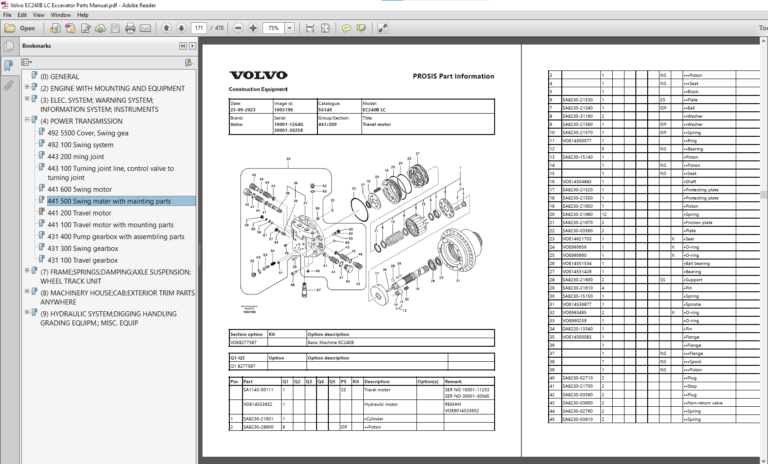
Task: Click the fit one full page icon
Action: point(325,28)
